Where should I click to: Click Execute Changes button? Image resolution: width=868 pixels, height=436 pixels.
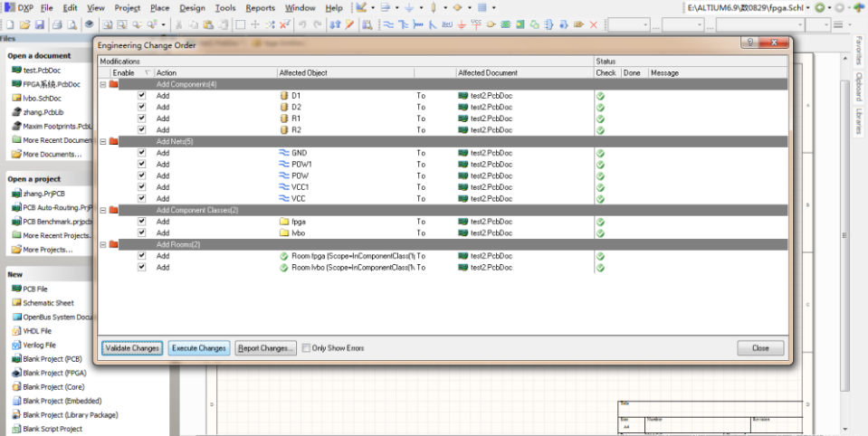(x=199, y=348)
